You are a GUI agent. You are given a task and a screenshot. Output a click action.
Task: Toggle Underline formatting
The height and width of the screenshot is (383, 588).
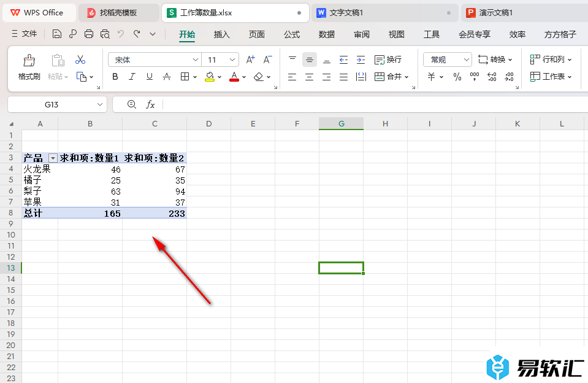(x=149, y=77)
